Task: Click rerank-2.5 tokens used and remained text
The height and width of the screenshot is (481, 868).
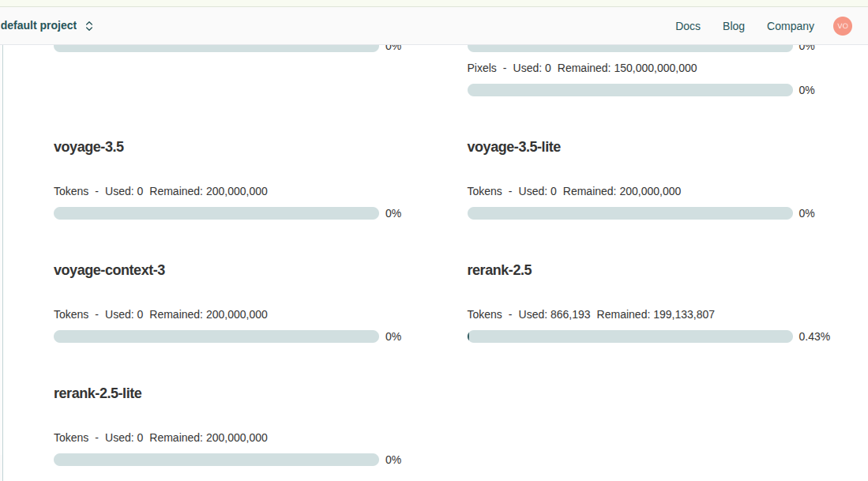Action: coord(591,314)
